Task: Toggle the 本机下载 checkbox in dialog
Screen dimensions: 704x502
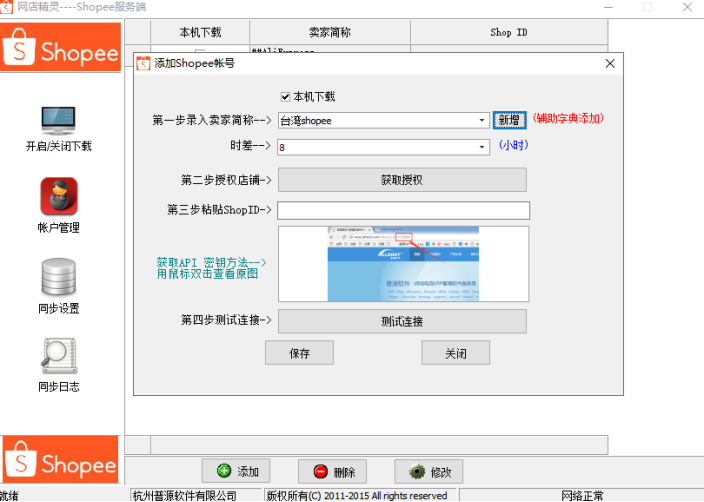Action: [285, 97]
